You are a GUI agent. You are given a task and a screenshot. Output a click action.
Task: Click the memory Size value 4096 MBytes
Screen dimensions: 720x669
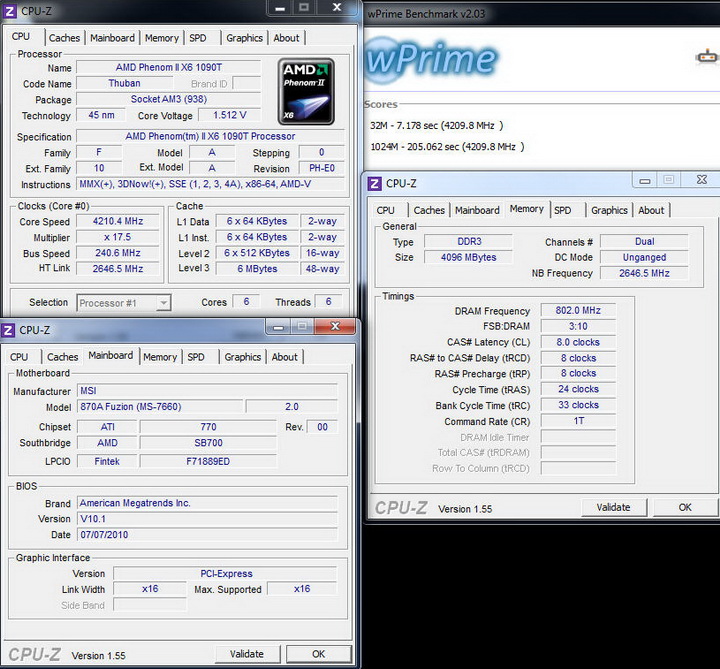pyautogui.click(x=468, y=258)
